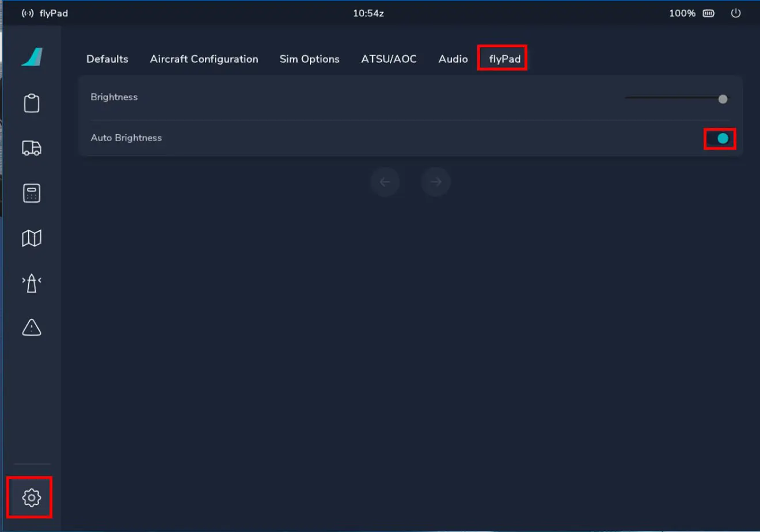Viewport: 760px width, 532px height.
Task: Click the 100% battery percentage text
Action: click(x=682, y=13)
